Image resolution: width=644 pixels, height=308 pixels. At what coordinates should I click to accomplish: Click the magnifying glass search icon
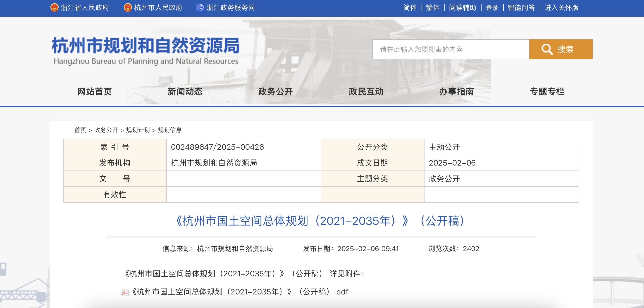pos(547,49)
